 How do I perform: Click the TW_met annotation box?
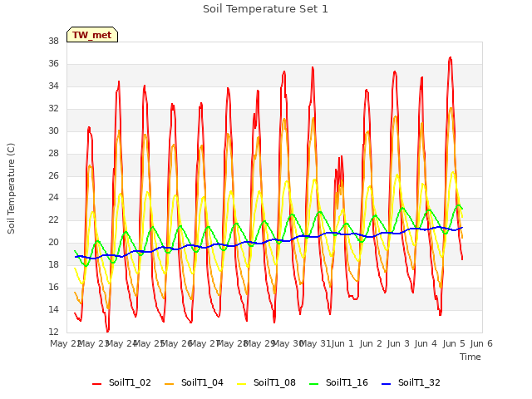coord(92,35)
